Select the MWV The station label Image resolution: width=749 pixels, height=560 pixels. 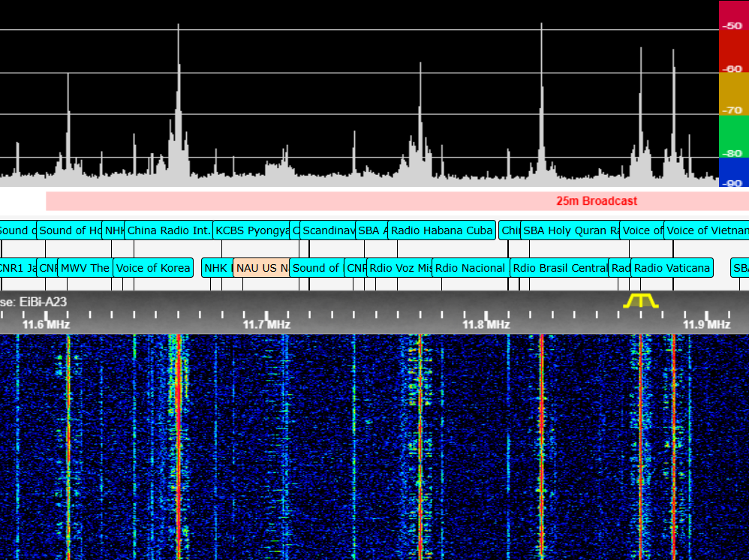84,267
